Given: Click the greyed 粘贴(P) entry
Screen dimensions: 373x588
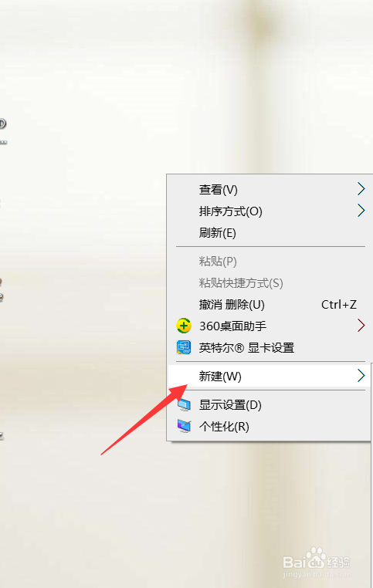Looking at the screenshot, I should (x=269, y=262).
